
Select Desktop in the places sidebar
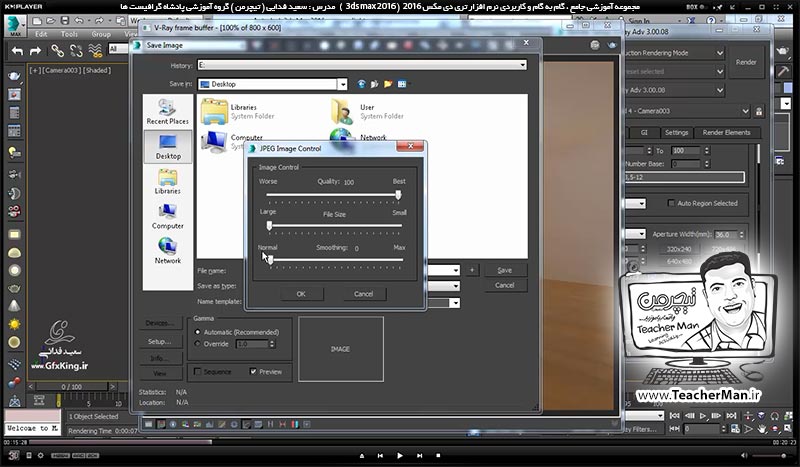(x=168, y=147)
